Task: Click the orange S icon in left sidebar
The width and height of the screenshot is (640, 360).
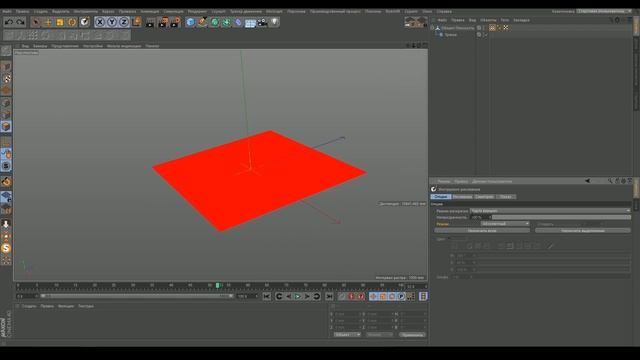Action: click(6, 248)
